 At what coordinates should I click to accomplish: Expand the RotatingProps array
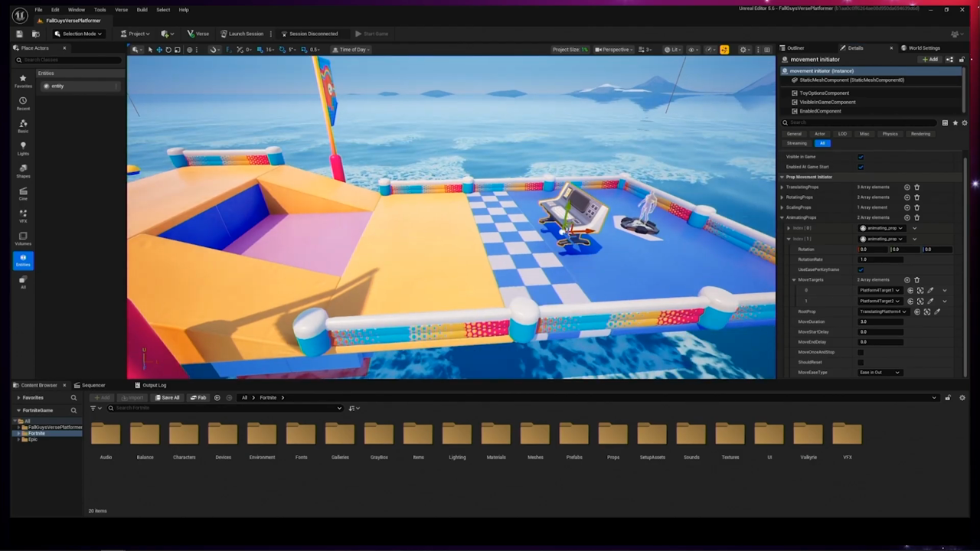click(x=782, y=197)
